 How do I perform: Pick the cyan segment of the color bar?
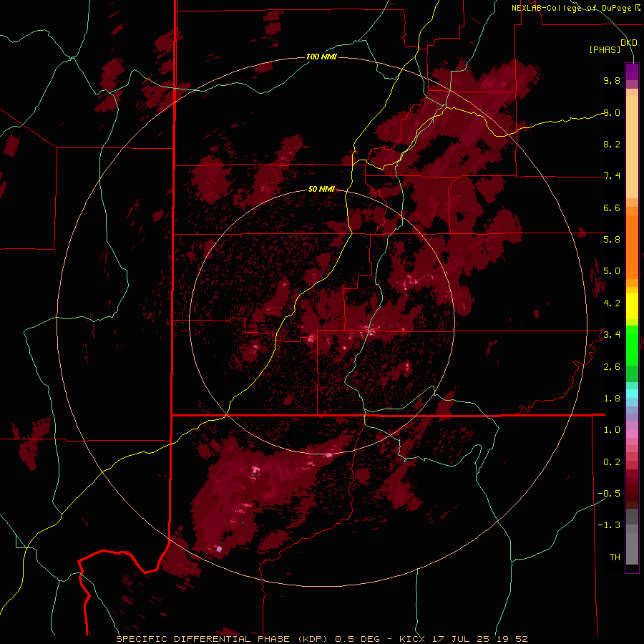(632, 394)
